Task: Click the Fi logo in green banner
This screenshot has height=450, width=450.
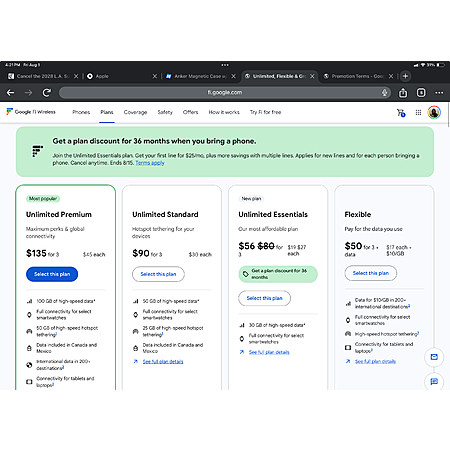Action: [37, 151]
